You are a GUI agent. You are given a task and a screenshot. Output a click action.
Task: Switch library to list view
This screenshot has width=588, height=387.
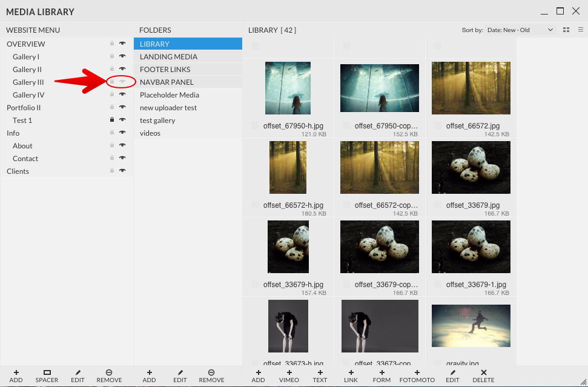(x=581, y=30)
